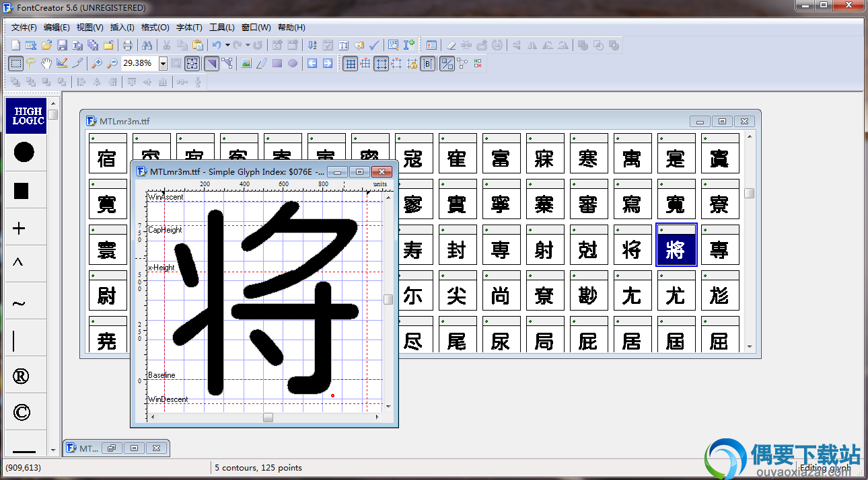The image size is (868, 480).
Task: Maximize the MTLmr3m.ttf overview window
Action: click(722, 122)
